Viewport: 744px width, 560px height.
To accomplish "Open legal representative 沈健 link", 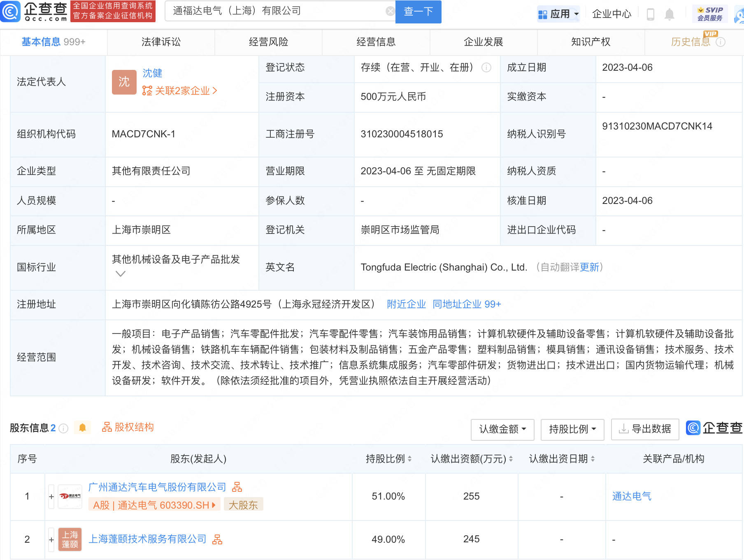I will pyautogui.click(x=152, y=73).
